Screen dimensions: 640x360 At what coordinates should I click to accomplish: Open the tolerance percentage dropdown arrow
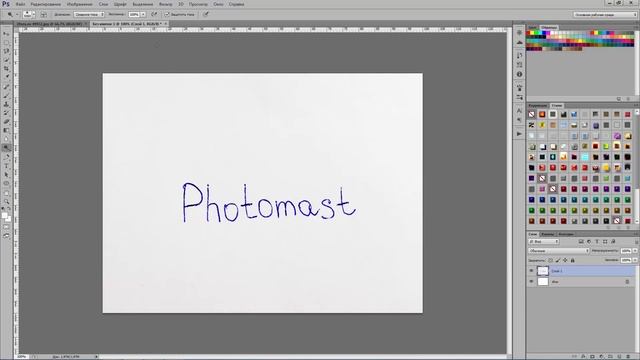[143, 14]
